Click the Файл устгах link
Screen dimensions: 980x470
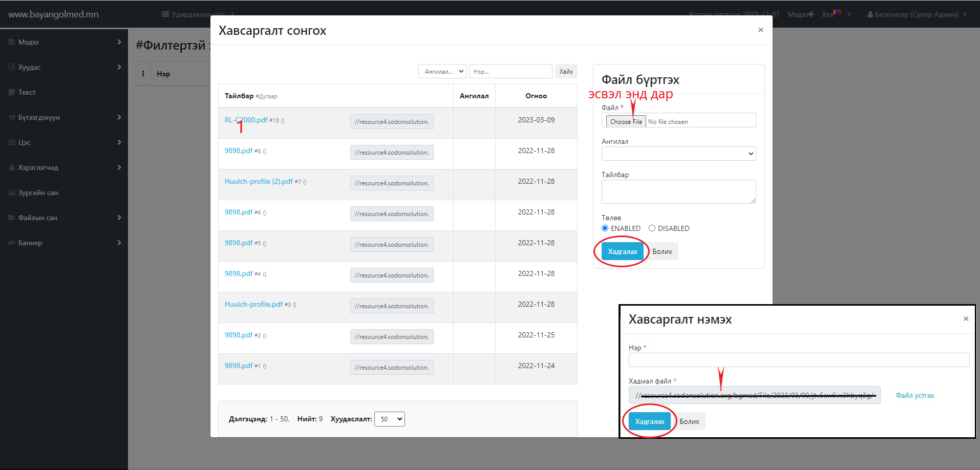pos(914,395)
